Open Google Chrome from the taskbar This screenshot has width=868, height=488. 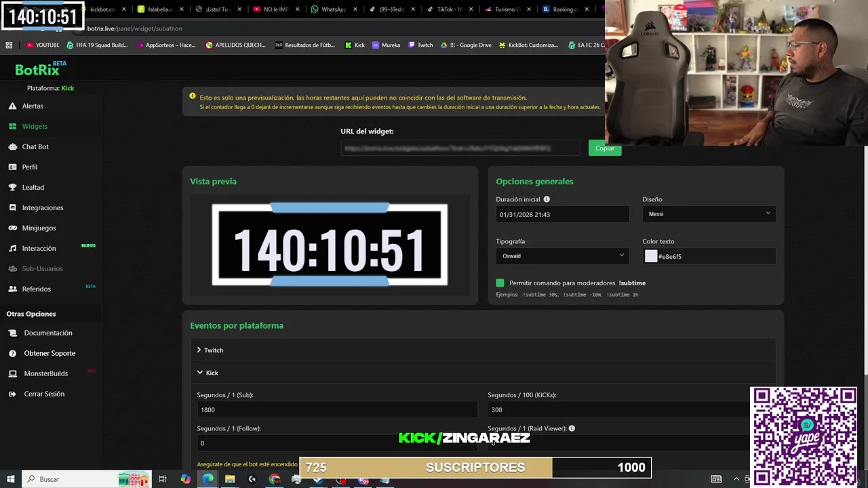(x=274, y=479)
